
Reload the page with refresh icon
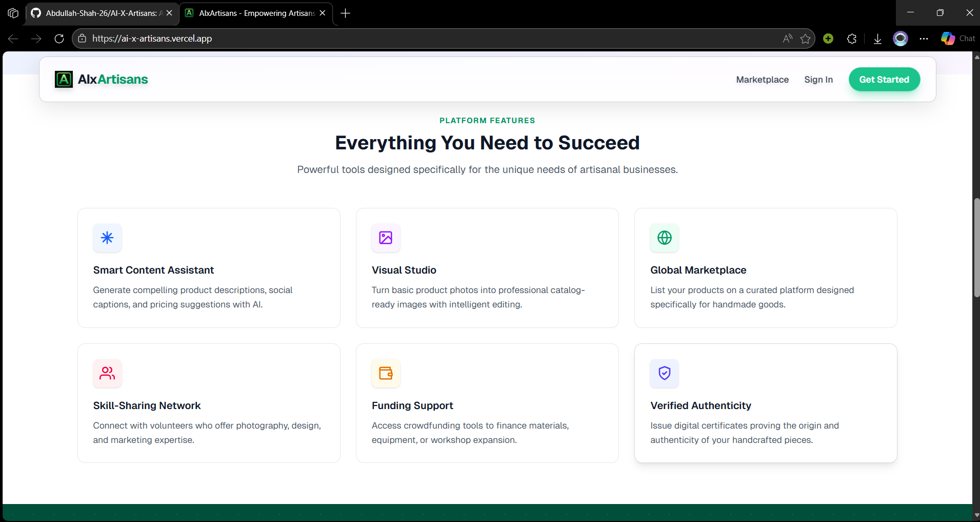click(x=59, y=38)
